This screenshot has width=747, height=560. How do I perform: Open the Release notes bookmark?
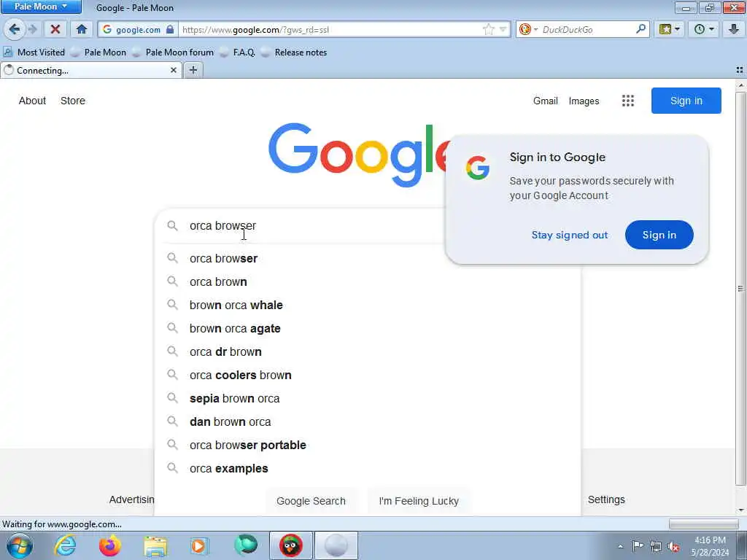click(x=295, y=52)
